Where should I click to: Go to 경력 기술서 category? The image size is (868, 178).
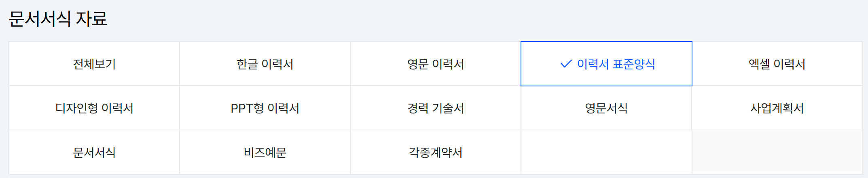tap(436, 108)
